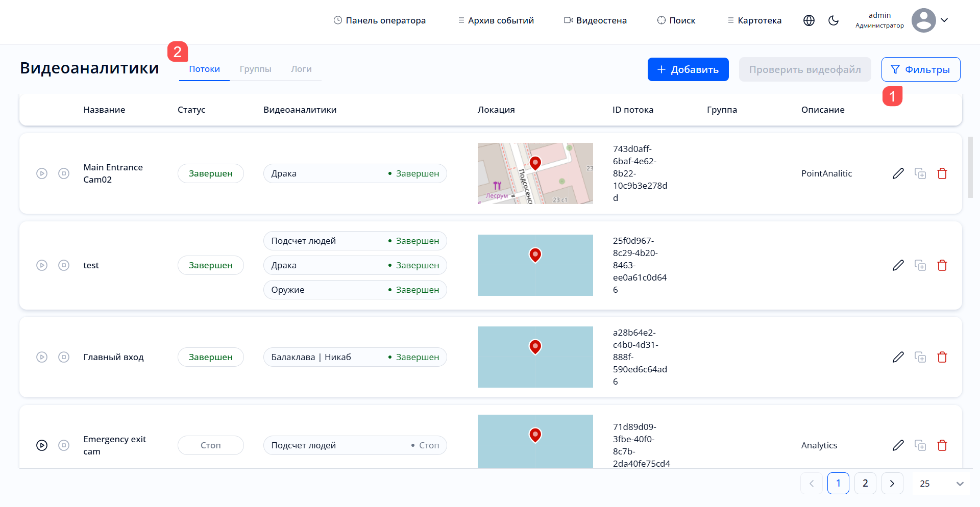Toggle dark mode with moon icon
The image size is (980, 507).
coord(833,20)
